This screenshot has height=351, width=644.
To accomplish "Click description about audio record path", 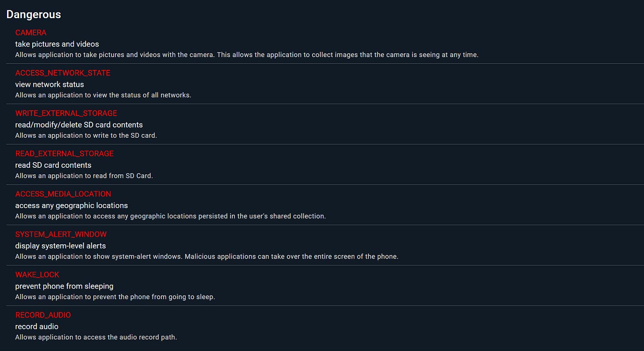I will coord(96,337).
